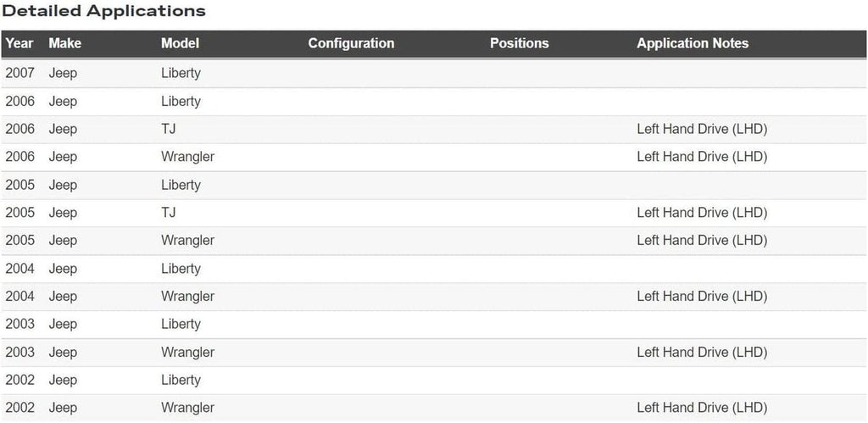
Task: Sort by the Model column header
Action: click(x=180, y=43)
